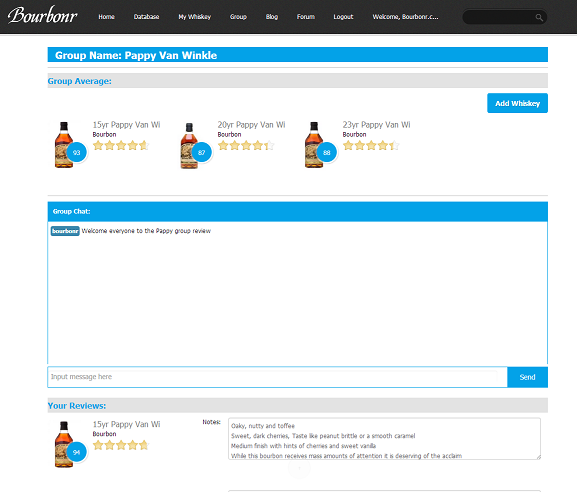Open the 15yr Pappy bottle image in Group Average

click(64, 145)
